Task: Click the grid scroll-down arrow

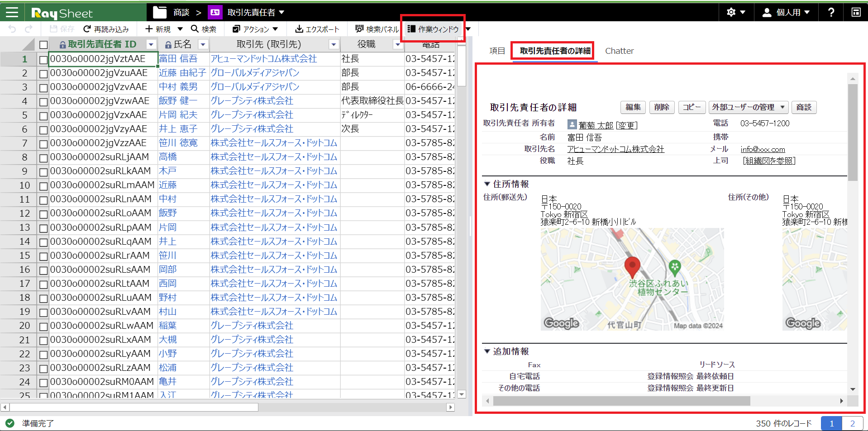Action: click(x=462, y=394)
